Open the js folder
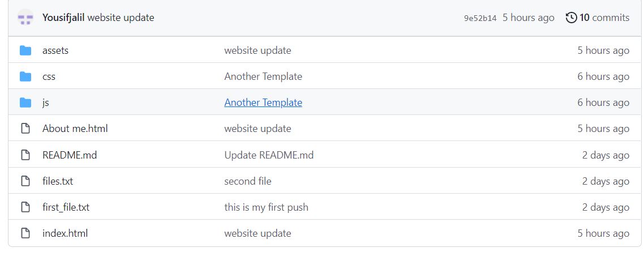Screen dimensions: 644x256 [x=46, y=103]
